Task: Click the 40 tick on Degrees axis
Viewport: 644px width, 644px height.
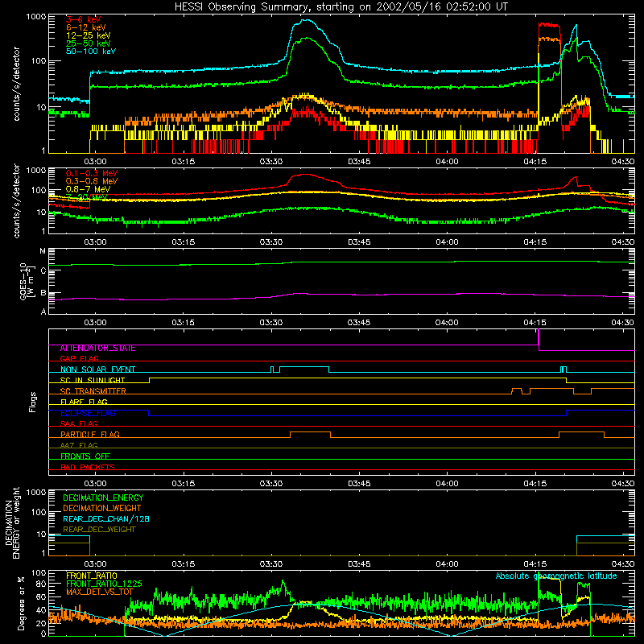Action: click(41, 611)
